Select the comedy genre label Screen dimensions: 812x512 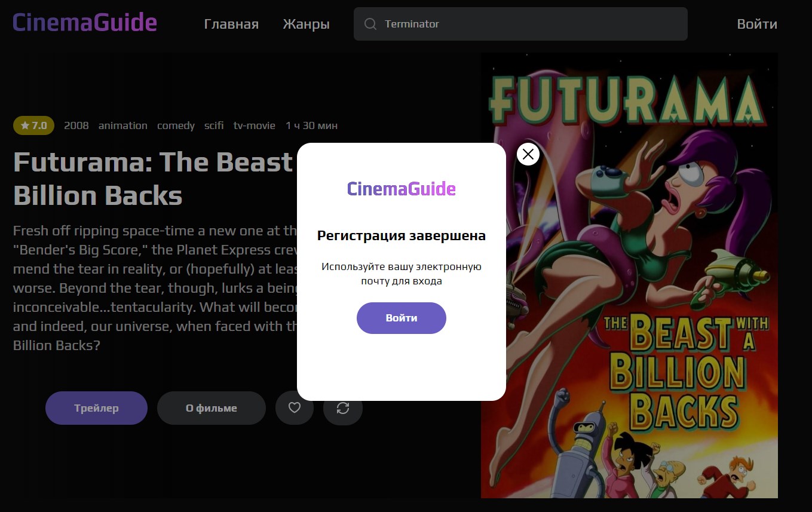click(176, 125)
